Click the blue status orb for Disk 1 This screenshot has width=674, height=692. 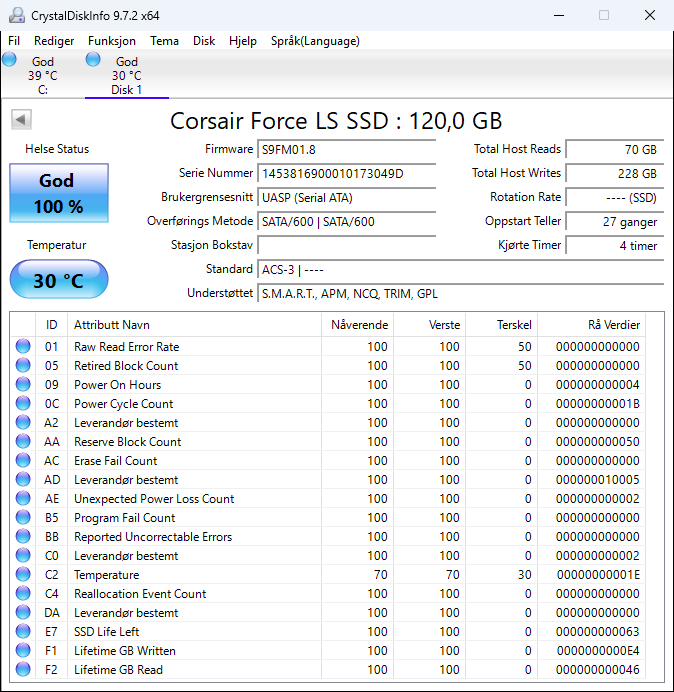(x=93, y=59)
